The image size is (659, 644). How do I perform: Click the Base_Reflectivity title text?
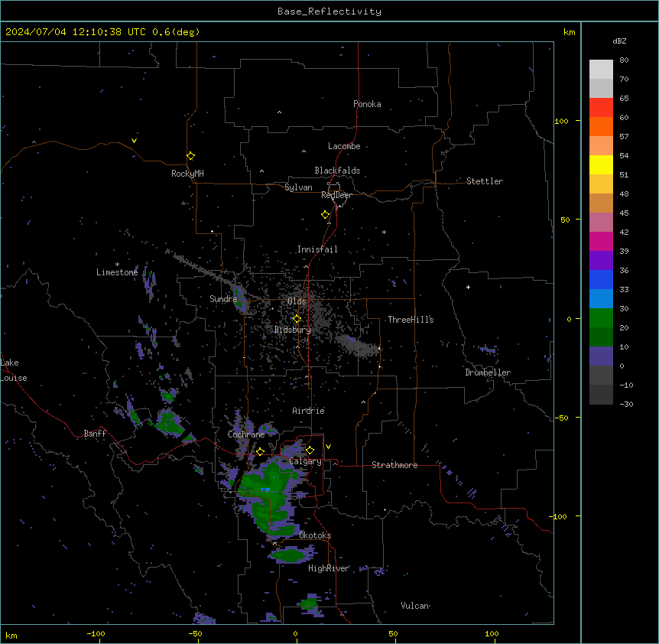point(329,11)
